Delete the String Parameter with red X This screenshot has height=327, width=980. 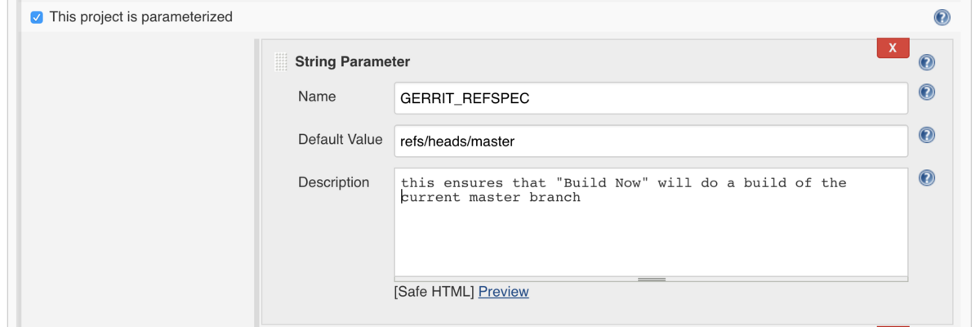(892, 48)
